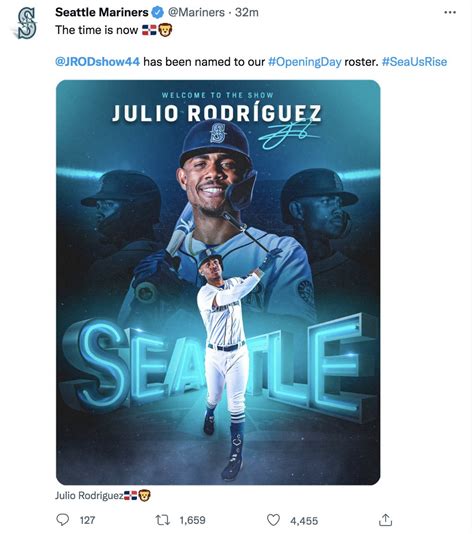Open the #SeaUsRise hashtag link
474x534 pixels.
pos(414,62)
